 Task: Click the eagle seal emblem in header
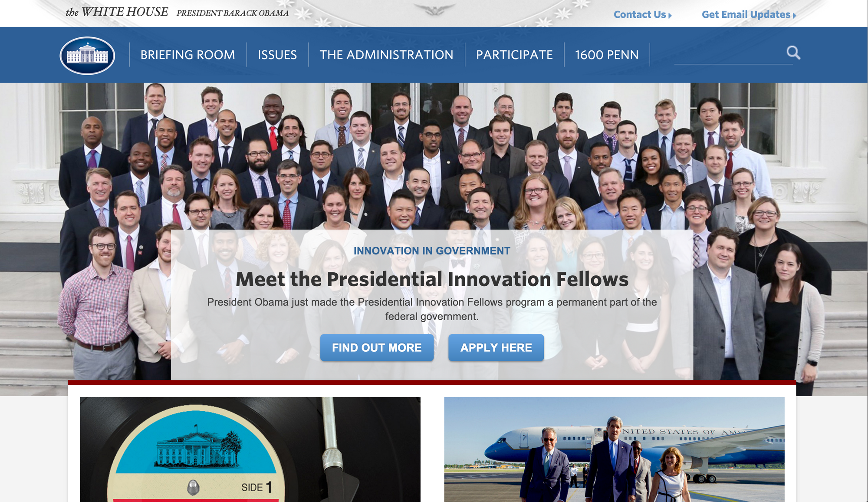click(x=434, y=9)
